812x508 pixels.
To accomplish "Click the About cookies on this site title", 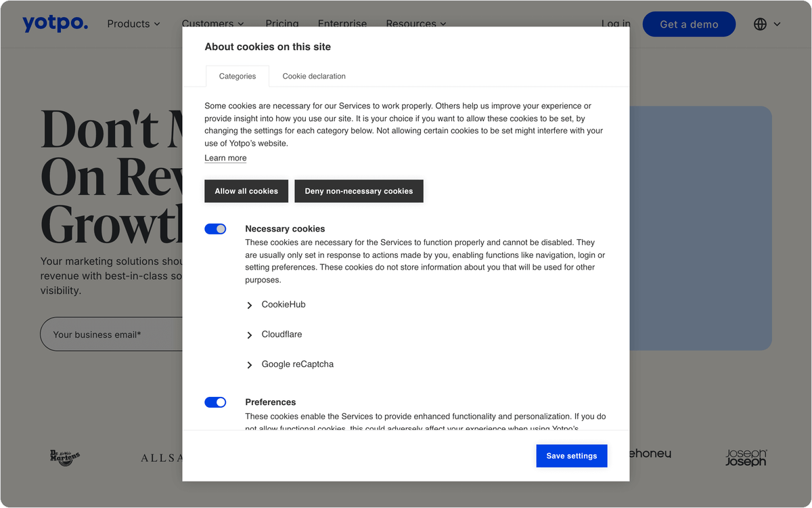I will coord(268,47).
